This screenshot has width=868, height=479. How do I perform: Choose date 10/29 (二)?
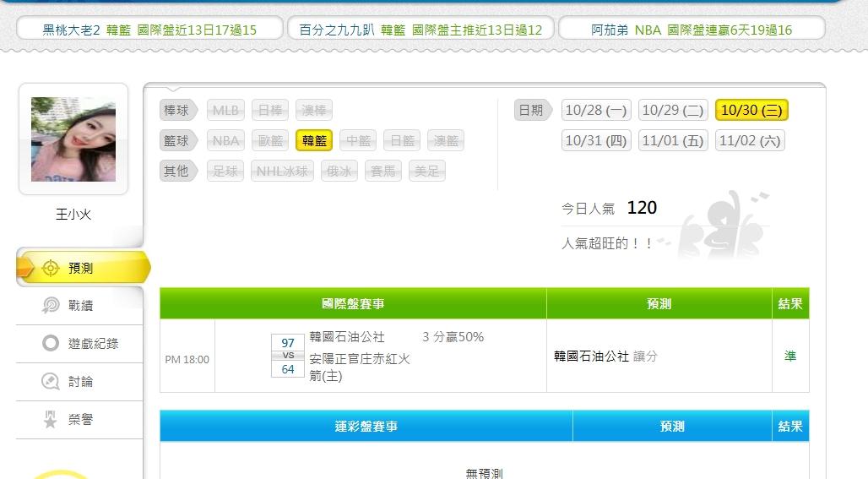point(673,110)
